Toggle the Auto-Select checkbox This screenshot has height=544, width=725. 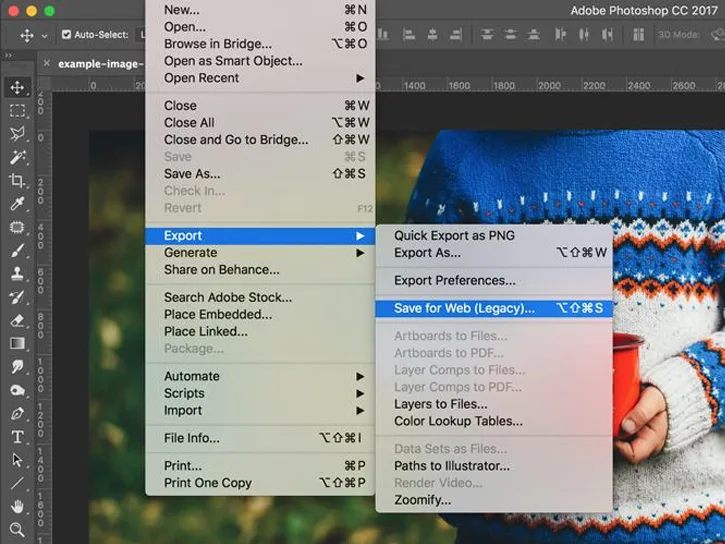pyautogui.click(x=67, y=35)
